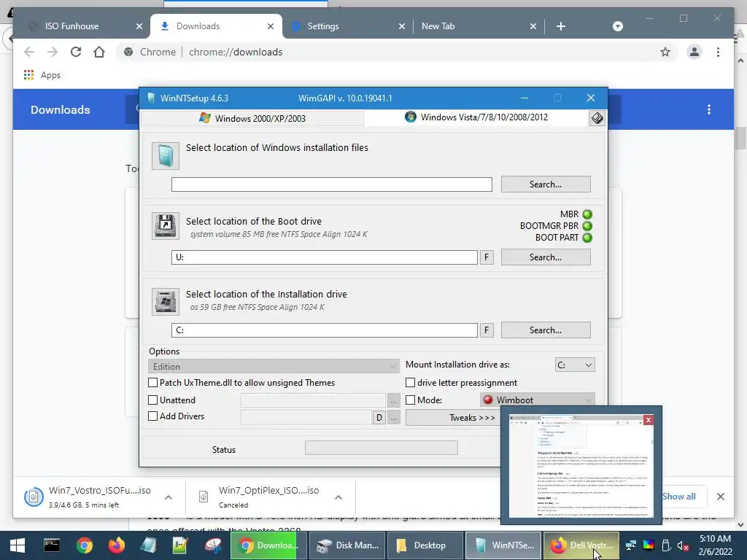Reload the Chrome page
Screen dimensions: 747x560
click(76, 52)
